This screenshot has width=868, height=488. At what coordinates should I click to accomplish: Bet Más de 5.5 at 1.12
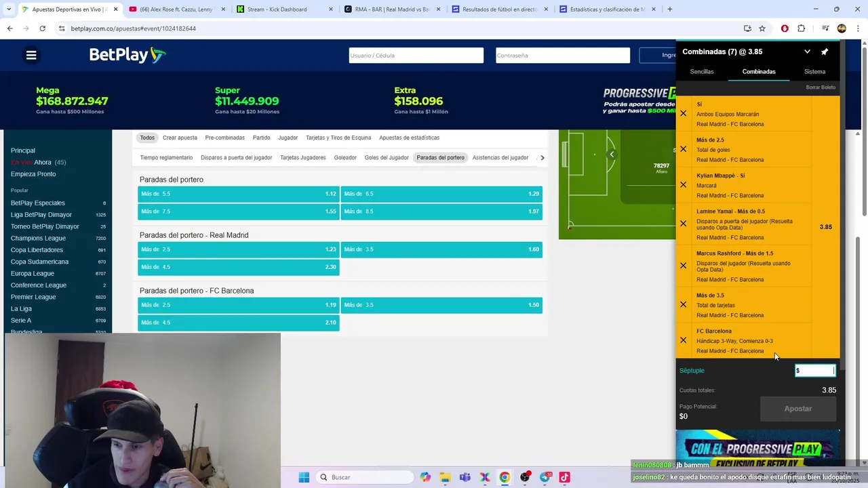(x=238, y=194)
